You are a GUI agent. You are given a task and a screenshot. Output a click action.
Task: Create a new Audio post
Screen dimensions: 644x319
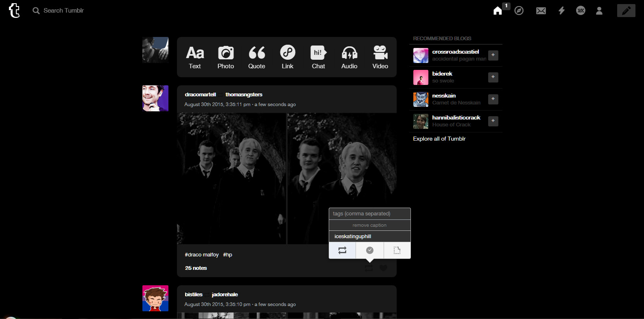pyautogui.click(x=349, y=57)
